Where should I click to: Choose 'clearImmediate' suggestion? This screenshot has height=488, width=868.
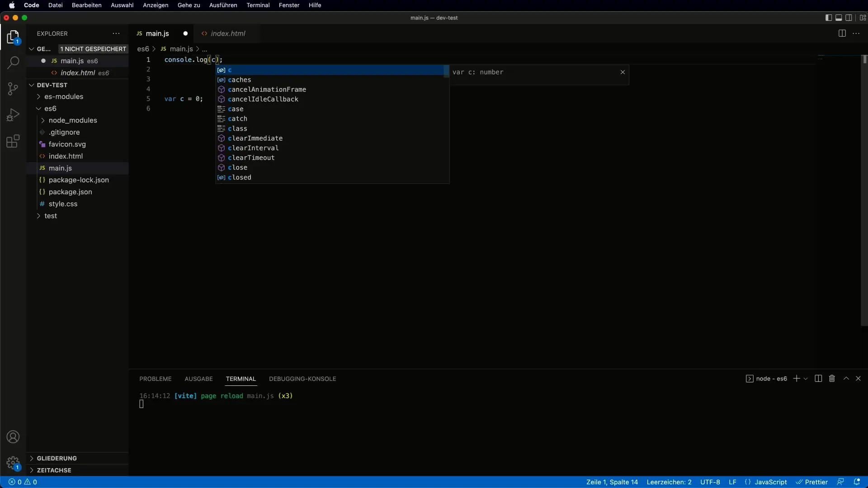coord(332,138)
